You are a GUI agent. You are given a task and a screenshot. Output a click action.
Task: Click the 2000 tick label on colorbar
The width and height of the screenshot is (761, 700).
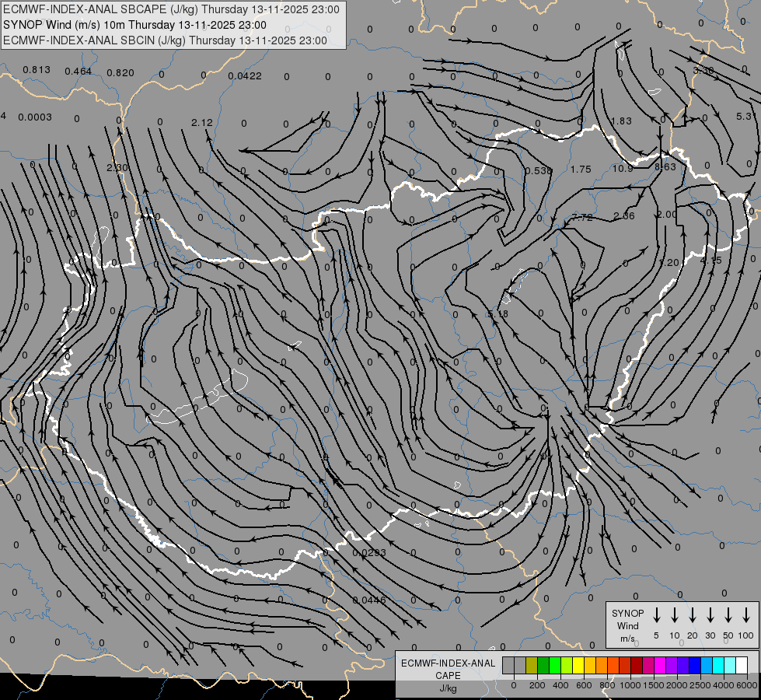pyautogui.click(x=676, y=685)
